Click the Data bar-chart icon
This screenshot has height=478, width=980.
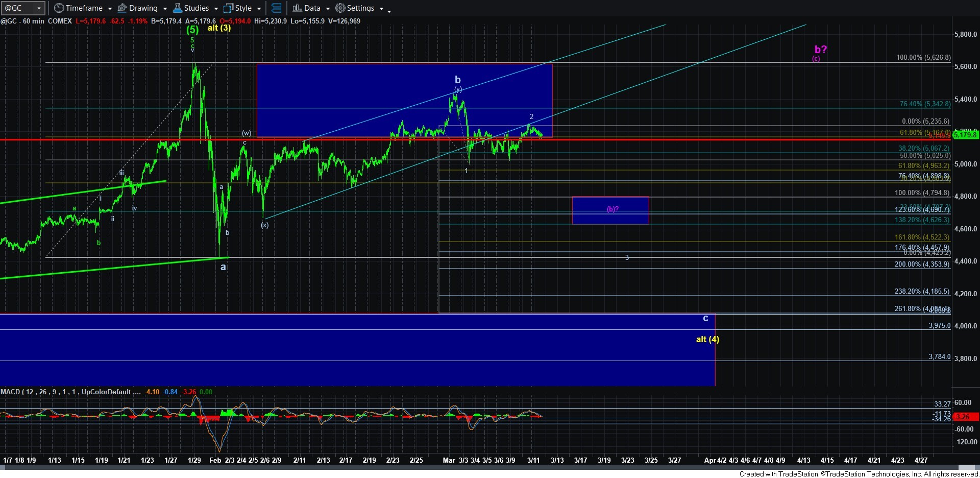pyautogui.click(x=297, y=8)
